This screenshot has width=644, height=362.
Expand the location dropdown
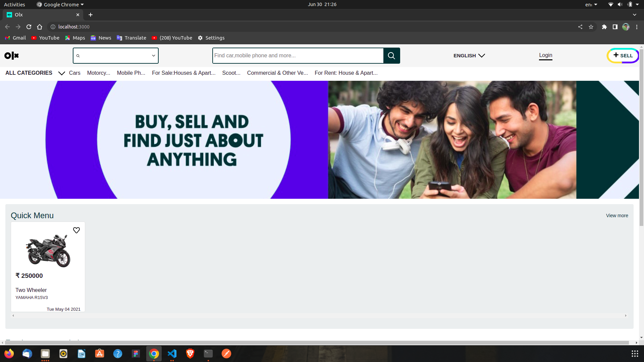pyautogui.click(x=153, y=56)
